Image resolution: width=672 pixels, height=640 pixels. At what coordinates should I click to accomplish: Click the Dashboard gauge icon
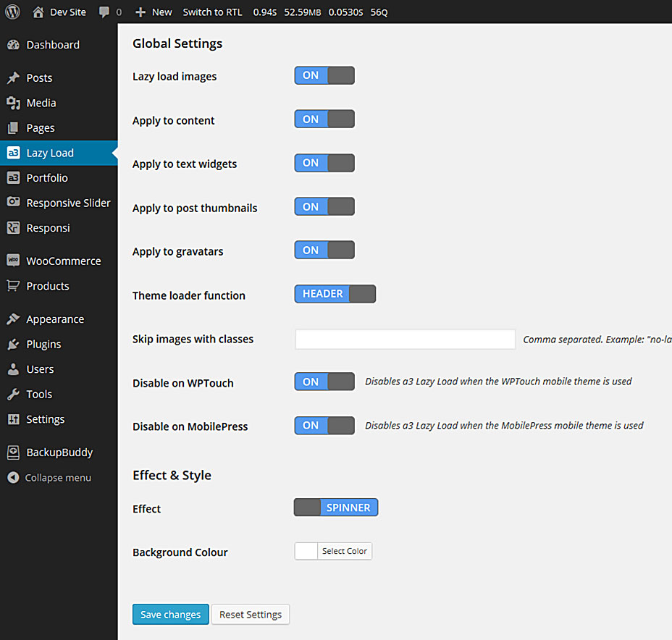click(13, 45)
